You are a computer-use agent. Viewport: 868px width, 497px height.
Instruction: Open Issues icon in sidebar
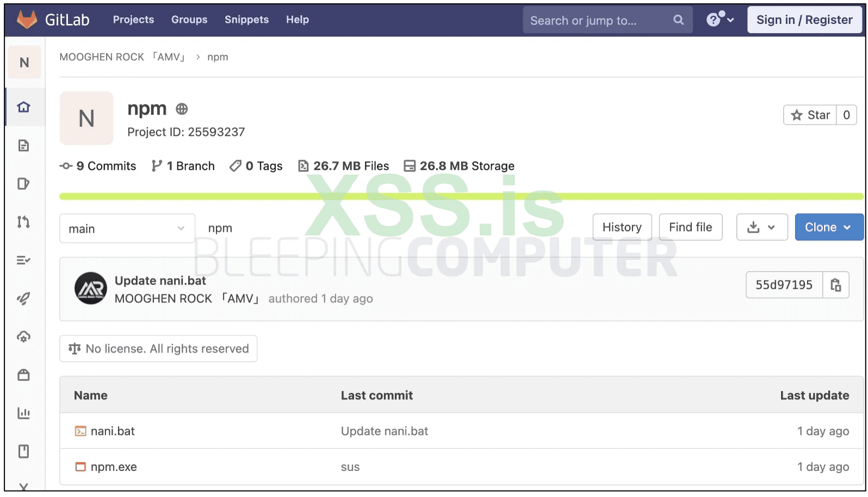click(23, 183)
